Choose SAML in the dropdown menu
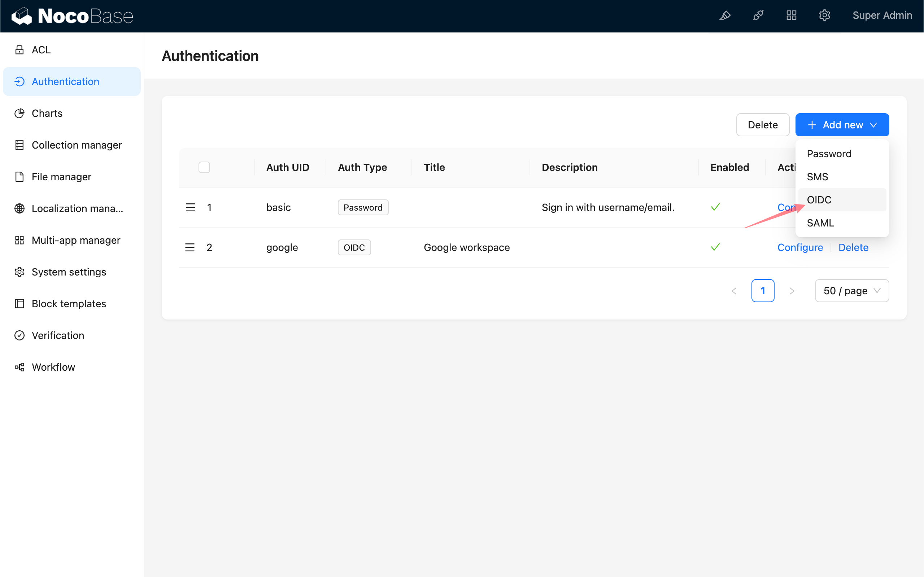The width and height of the screenshot is (924, 577). click(820, 223)
